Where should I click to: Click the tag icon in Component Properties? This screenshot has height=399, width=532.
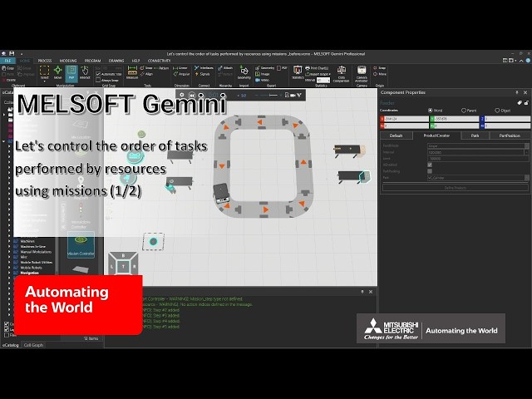(519, 102)
